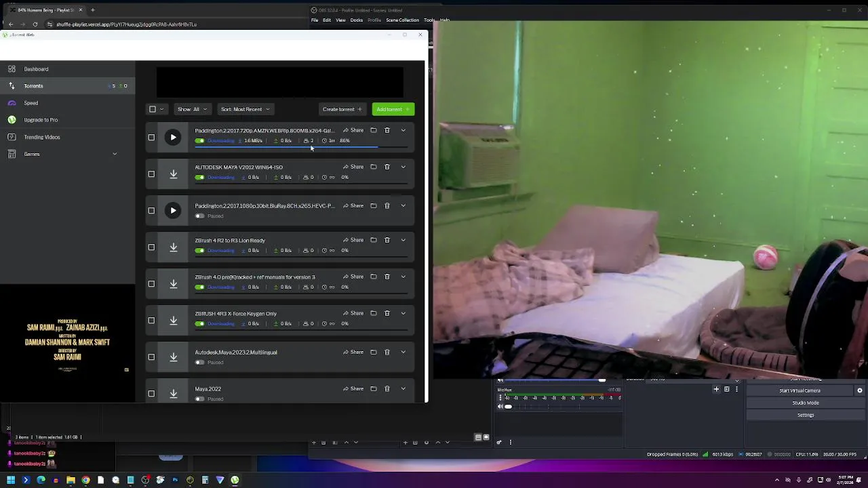This screenshot has width=868, height=488.
Task: Expand details of Maya 2022 torrent
Action: (403, 388)
